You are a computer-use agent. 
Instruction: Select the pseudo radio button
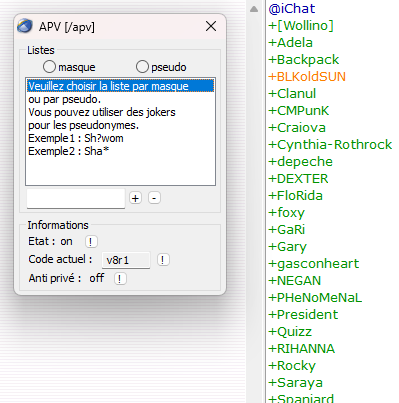142,67
